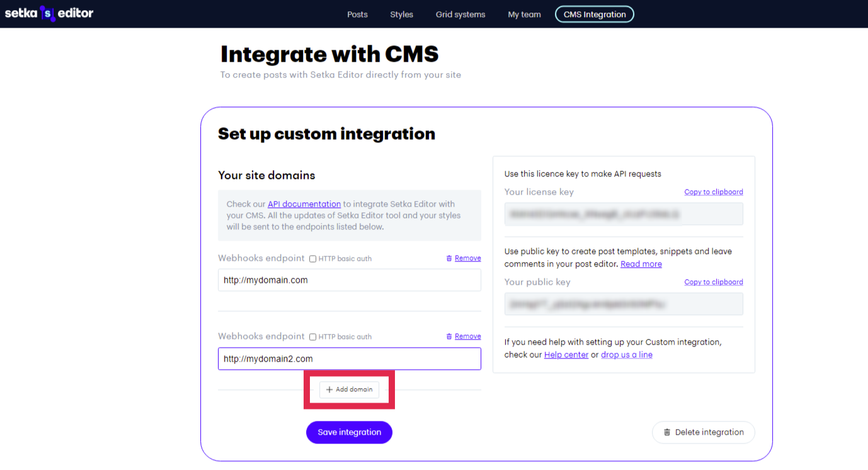Click trash icon beside first Remove link
This screenshot has height=470, width=868.
pyautogui.click(x=449, y=258)
